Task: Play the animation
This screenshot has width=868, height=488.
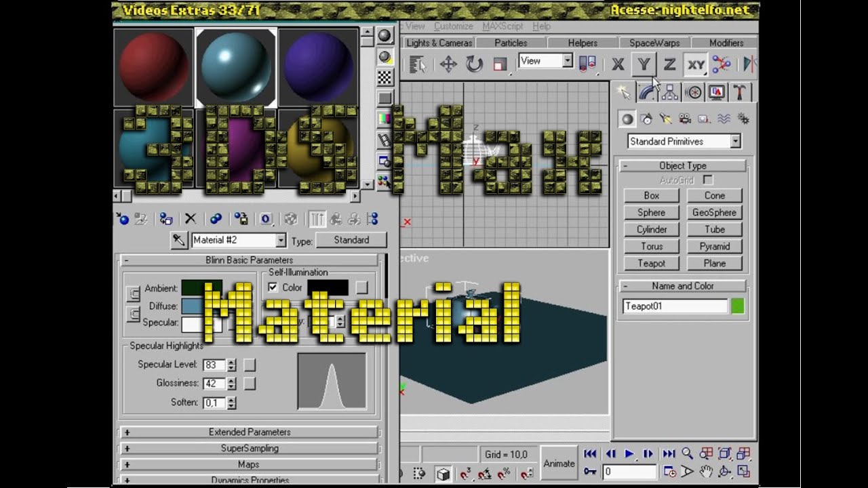Action: click(629, 453)
